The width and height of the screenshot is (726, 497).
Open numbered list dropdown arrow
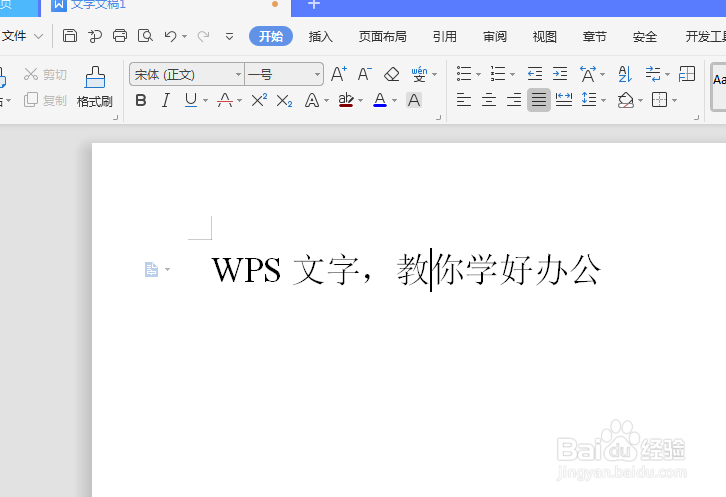pyautogui.click(x=513, y=75)
